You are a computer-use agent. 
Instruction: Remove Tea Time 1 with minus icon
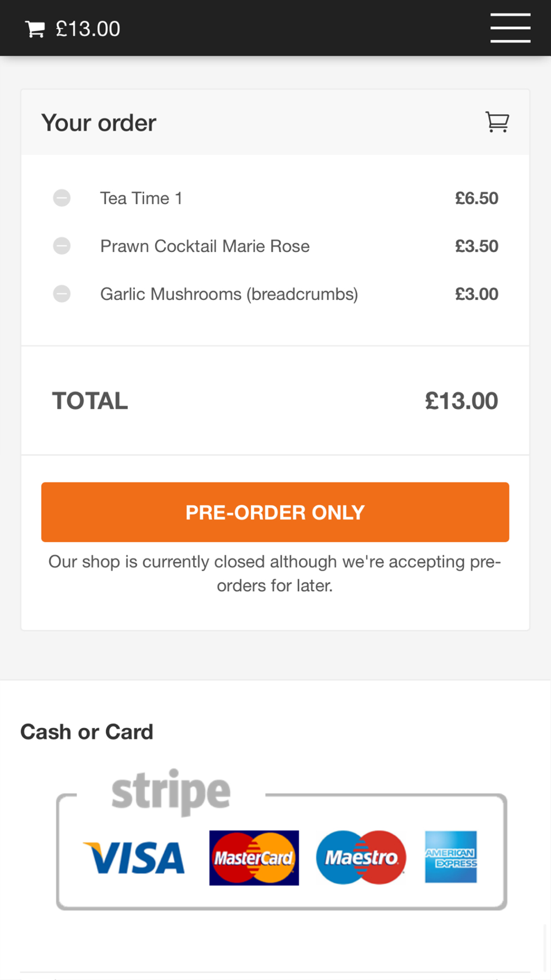click(x=62, y=198)
